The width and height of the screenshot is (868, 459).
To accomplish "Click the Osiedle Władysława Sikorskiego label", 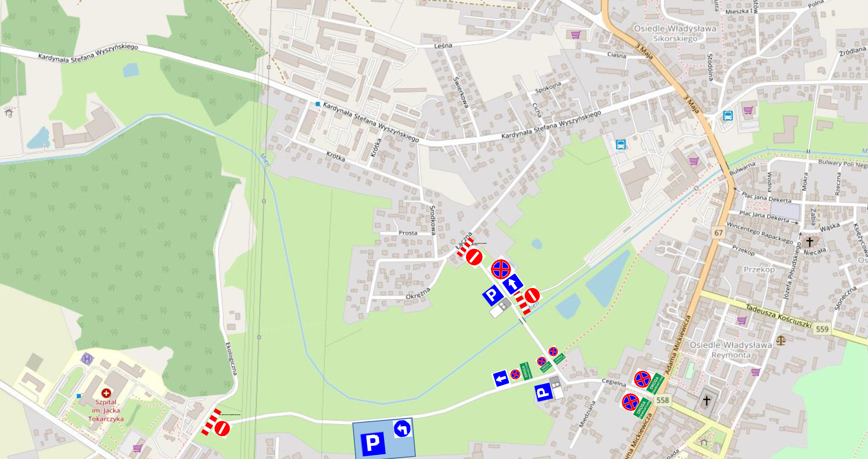I will (675, 33).
